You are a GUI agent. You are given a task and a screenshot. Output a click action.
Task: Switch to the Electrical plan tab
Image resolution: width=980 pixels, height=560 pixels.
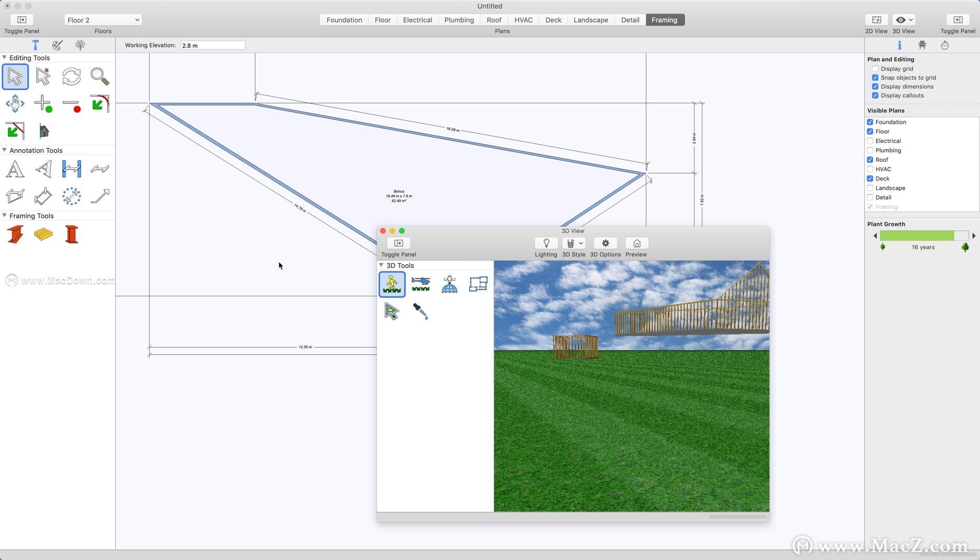[417, 20]
